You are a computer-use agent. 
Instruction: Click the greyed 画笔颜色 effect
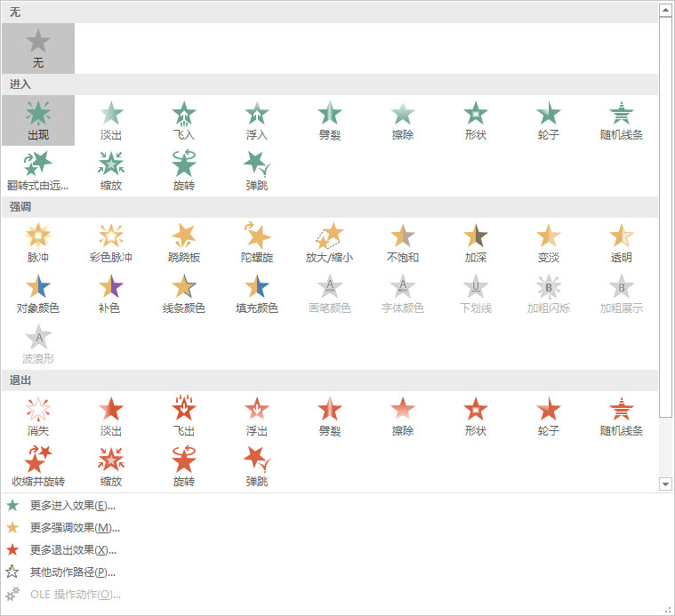click(x=330, y=294)
